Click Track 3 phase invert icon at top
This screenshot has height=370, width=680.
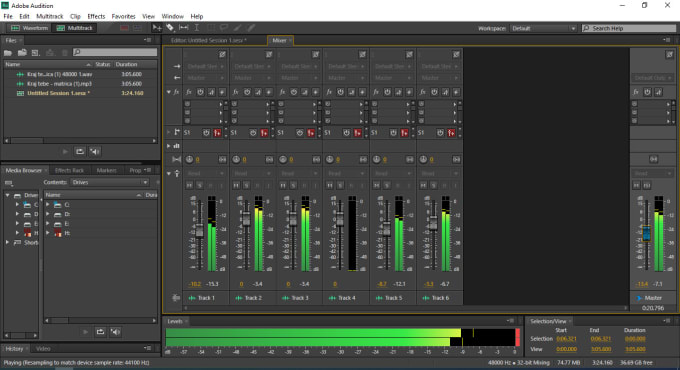pos(316,55)
